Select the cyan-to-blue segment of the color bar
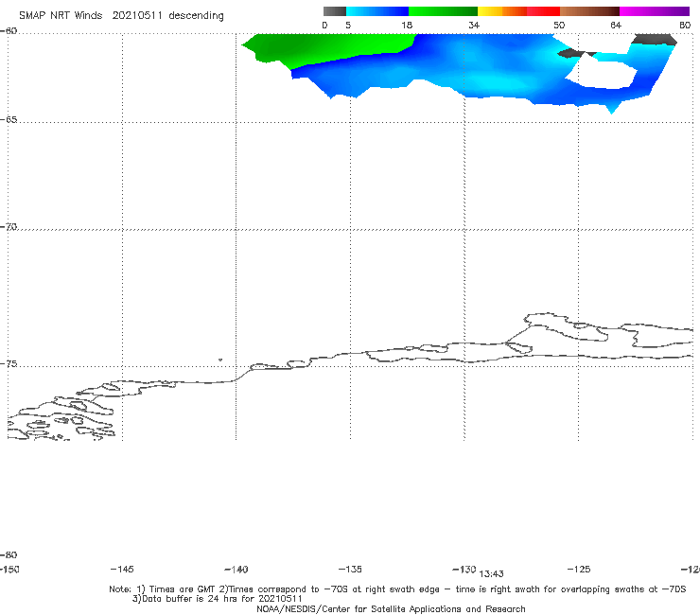The height and width of the screenshot is (615, 700). [x=377, y=11]
